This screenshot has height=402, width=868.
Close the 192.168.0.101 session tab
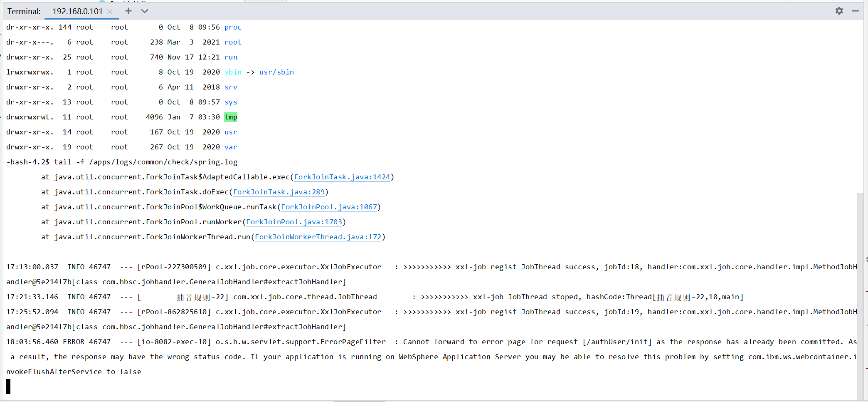pyautogui.click(x=109, y=12)
